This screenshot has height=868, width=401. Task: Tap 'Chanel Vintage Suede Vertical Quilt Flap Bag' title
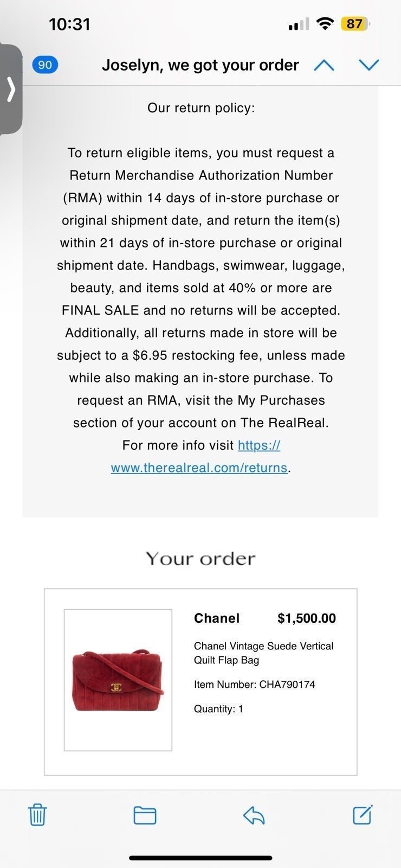click(x=264, y=653)
